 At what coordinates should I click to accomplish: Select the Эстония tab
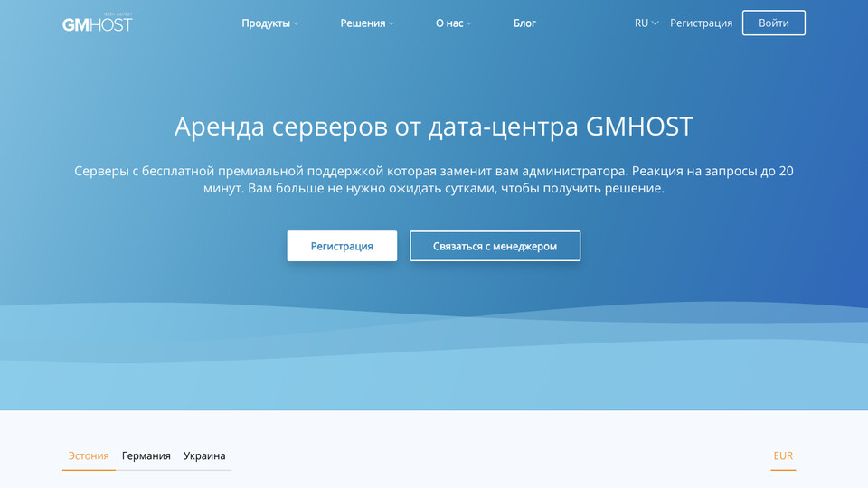pyautogui.click(x=89, y=456)
